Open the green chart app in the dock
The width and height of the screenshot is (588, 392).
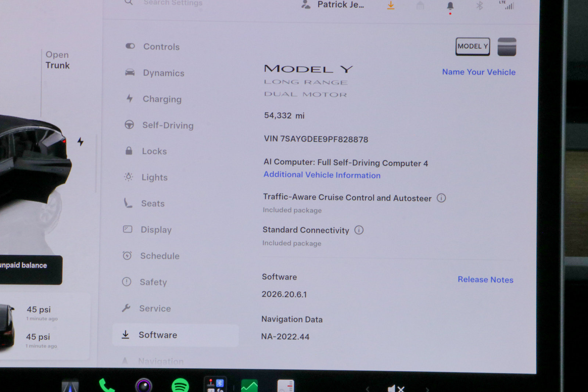click(250, 386)
